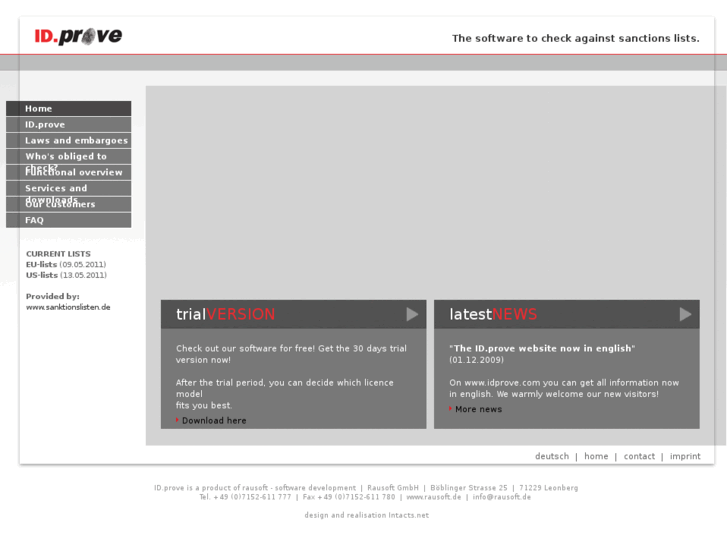This screenshot has width=727, height=545.
Task: Click the trialVERSION play arrow icon
Action: 412,314
